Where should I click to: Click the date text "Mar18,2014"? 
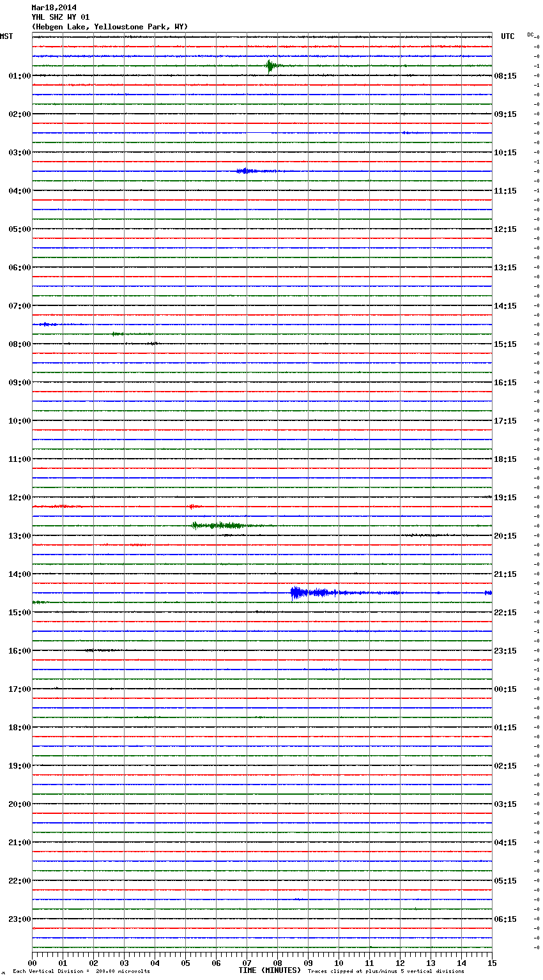click(x=54, y=8)
